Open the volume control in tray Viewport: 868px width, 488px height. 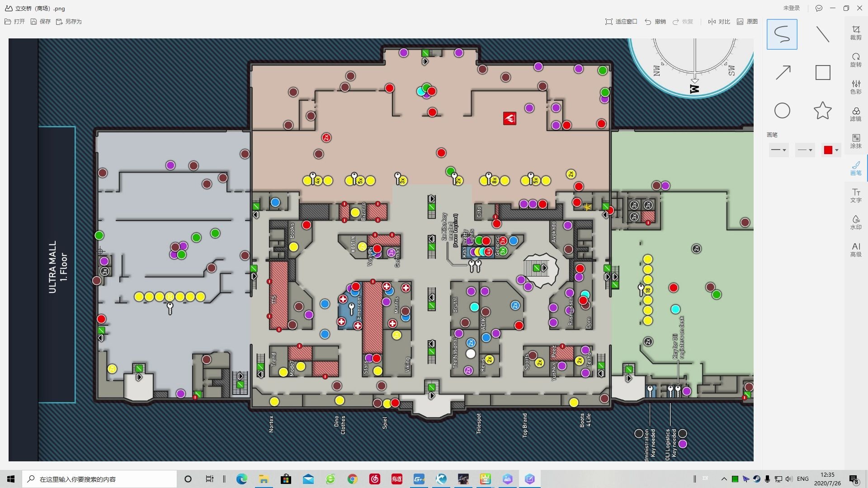click(x=789, y=479)
